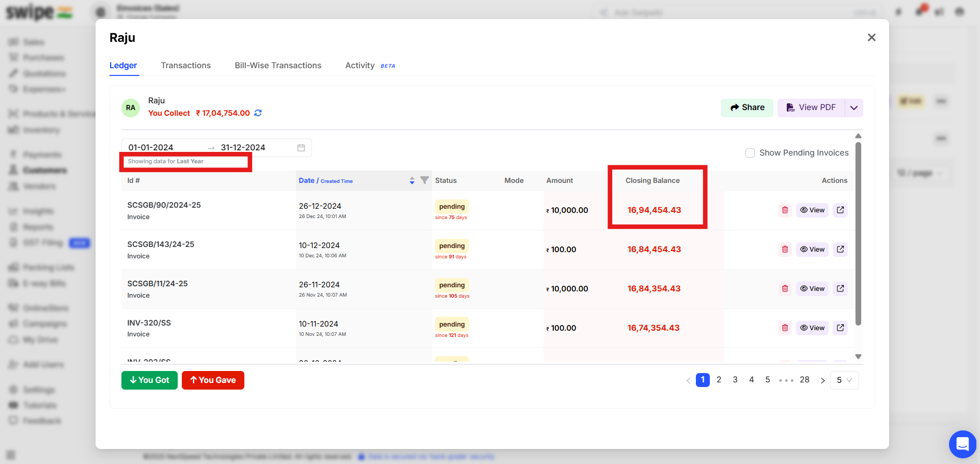Viewport: 980px width, 464px height.
Task: View invoice SCSGB/90/2024-25 details
Action: point(812,210)
